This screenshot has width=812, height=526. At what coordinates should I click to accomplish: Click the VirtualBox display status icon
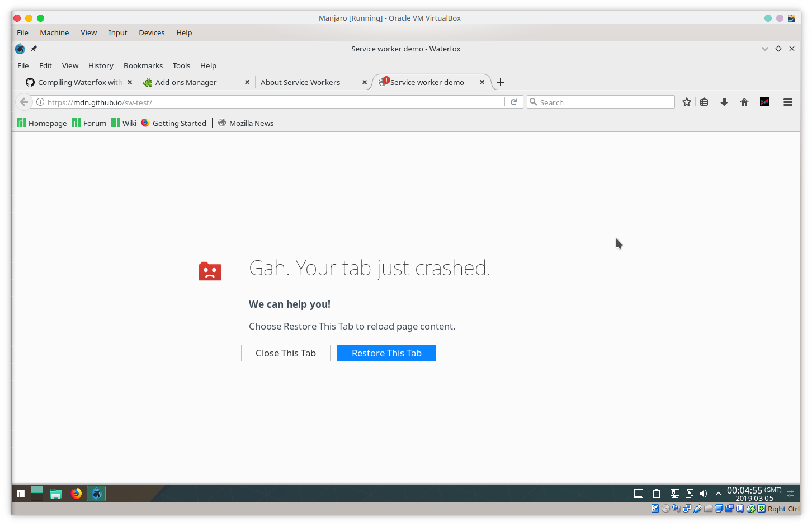(x=719, y=509)
